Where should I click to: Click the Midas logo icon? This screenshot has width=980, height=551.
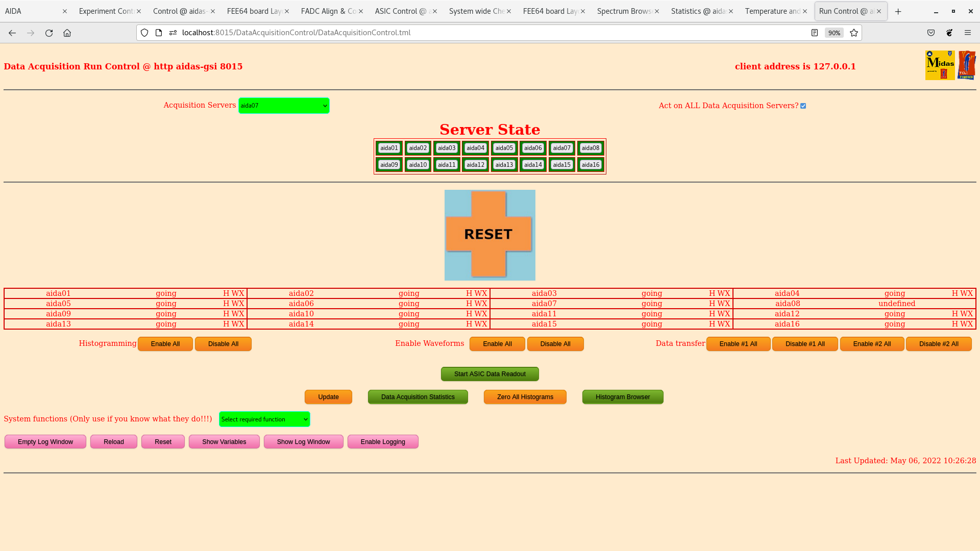point(940,65)
